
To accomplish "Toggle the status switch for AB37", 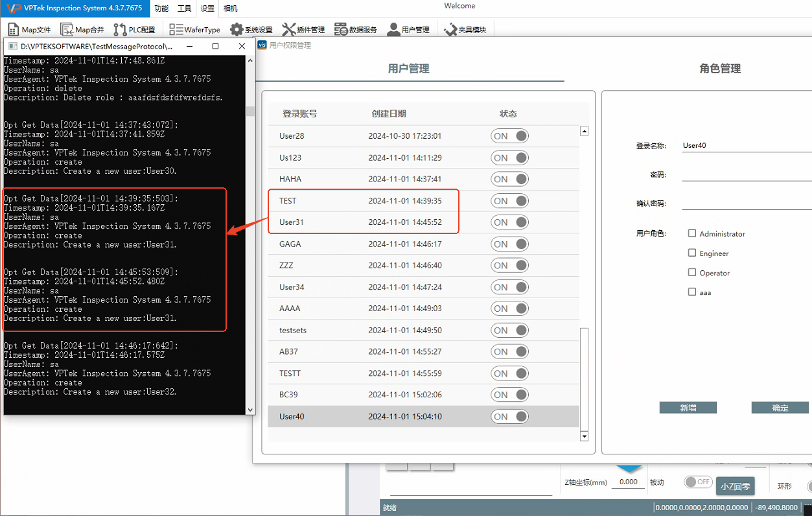I will pyautogui.click(x=510, y=352).
